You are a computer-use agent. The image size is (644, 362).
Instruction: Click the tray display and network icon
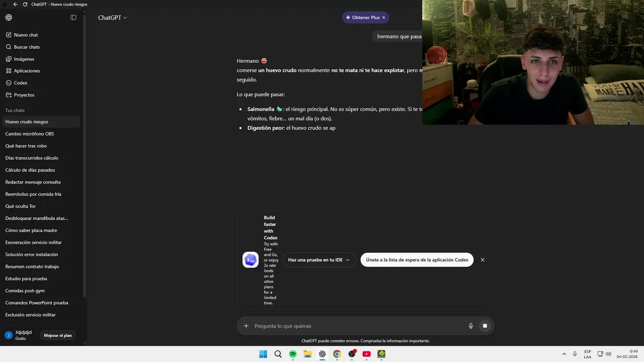600,354
